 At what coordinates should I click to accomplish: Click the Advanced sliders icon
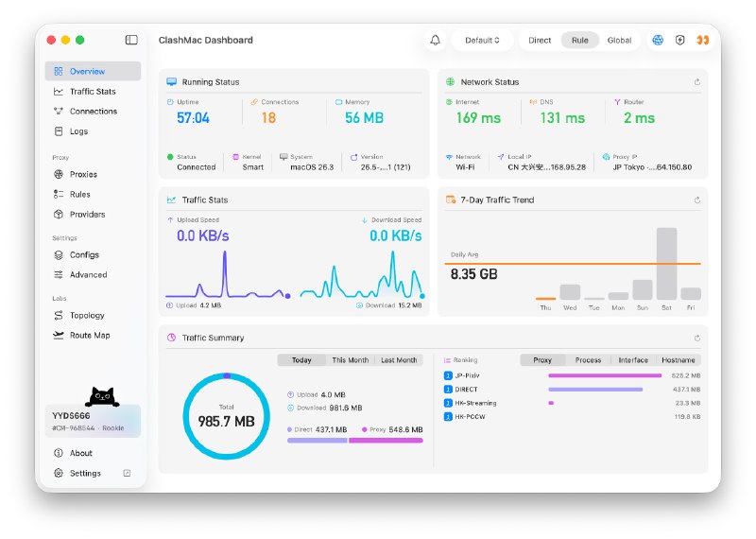(59, 274)
